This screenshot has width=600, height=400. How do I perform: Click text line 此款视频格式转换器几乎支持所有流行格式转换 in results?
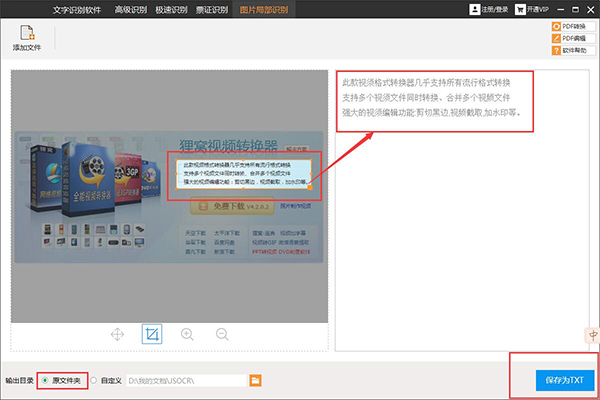click(x=426, y=83)
